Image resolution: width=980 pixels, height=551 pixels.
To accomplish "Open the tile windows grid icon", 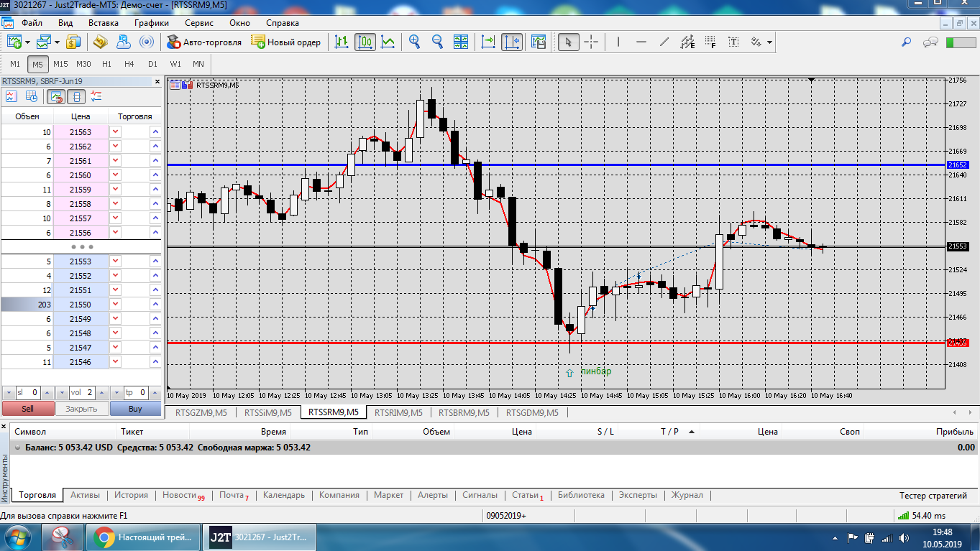I will coord(460,42).
